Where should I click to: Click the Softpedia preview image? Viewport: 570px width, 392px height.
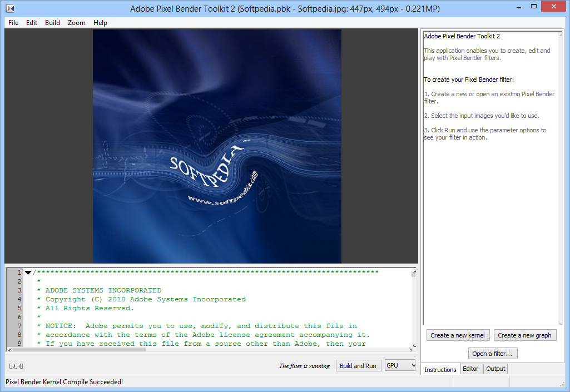[217, 146]
